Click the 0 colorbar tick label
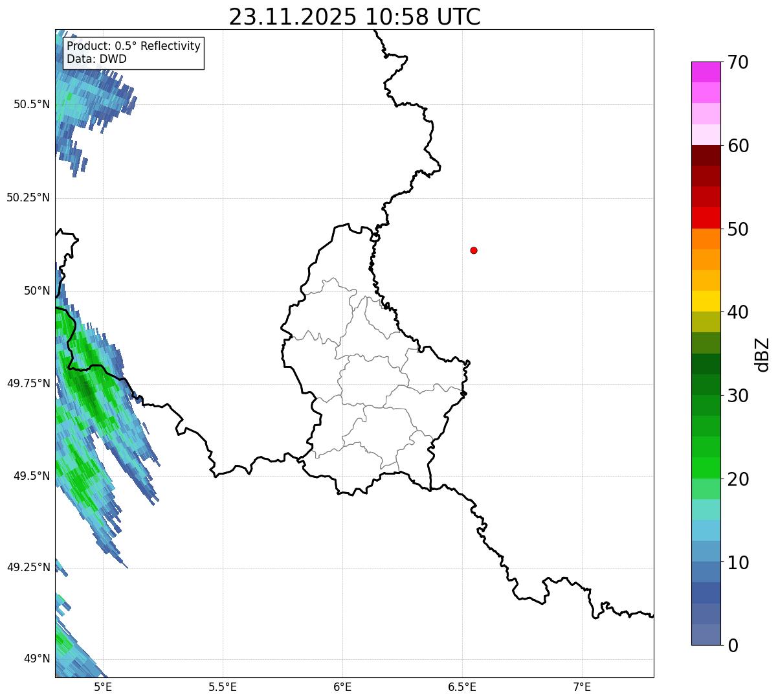The height and width of the screenshot is (700, 778). [x=733, y=646]
